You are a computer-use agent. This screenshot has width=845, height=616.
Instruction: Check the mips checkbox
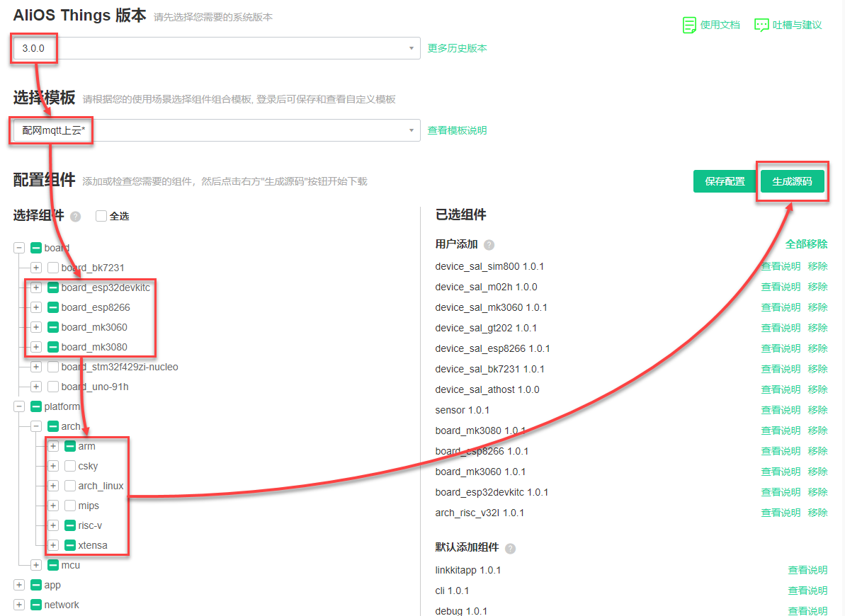coord(70,506)
